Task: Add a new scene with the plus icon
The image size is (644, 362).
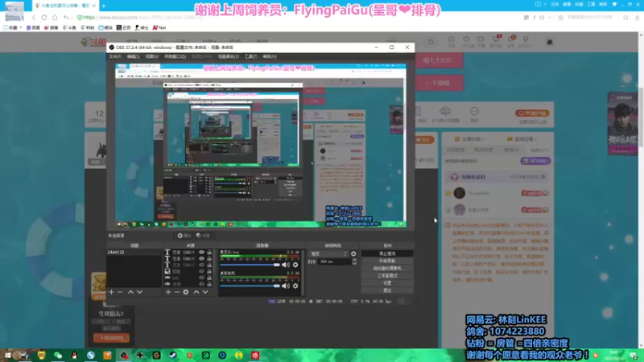Action: pyautogui.click(x=111, y=292)
